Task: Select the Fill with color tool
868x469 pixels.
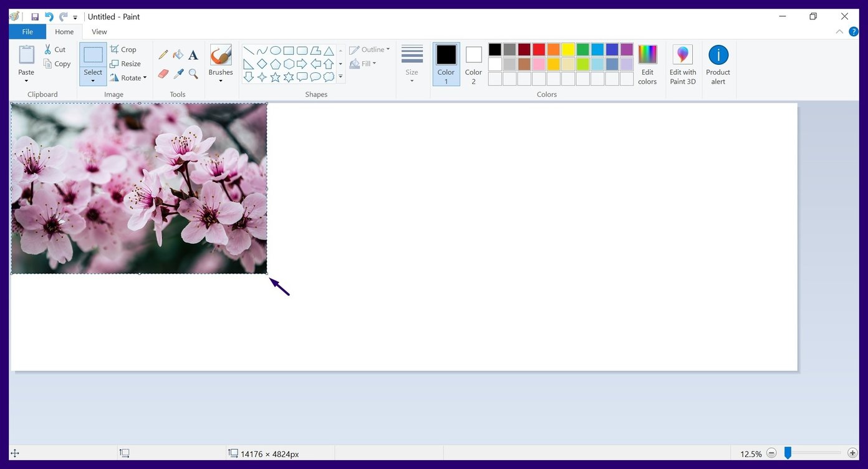Action: coord(178,54)
